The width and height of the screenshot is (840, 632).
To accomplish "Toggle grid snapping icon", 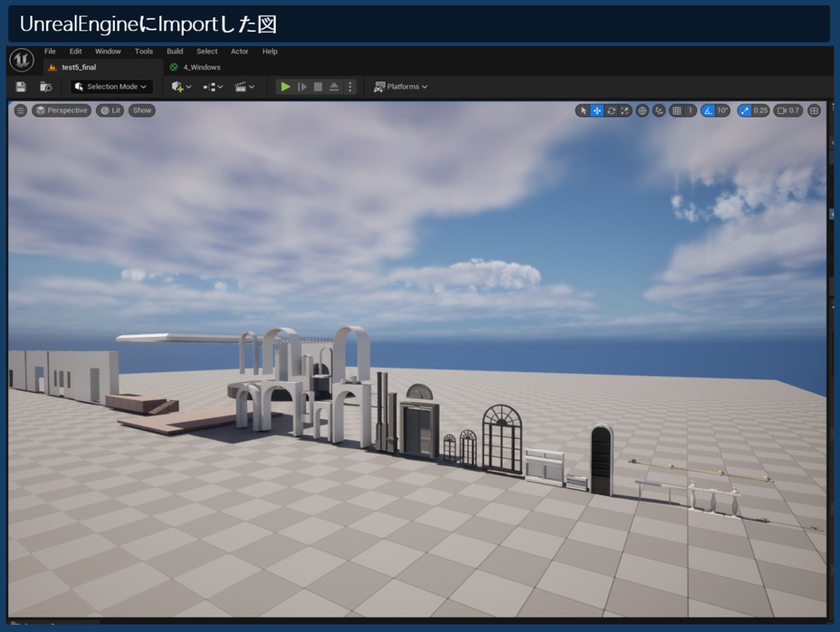I will pos(677,111).
